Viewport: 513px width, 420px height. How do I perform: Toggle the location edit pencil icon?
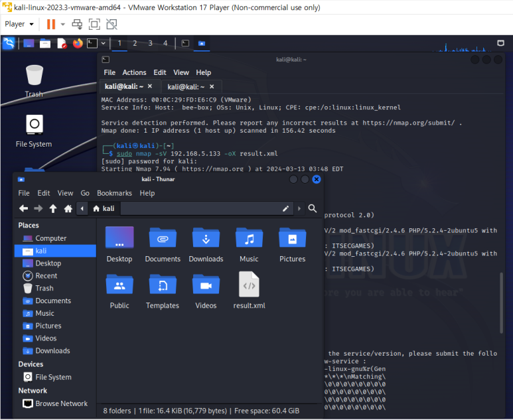285,209
